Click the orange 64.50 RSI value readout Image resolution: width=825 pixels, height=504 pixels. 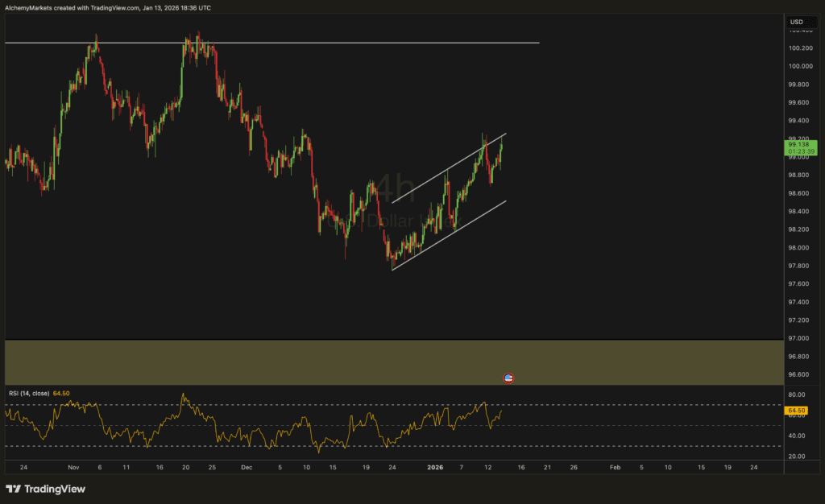click(61, 394)
